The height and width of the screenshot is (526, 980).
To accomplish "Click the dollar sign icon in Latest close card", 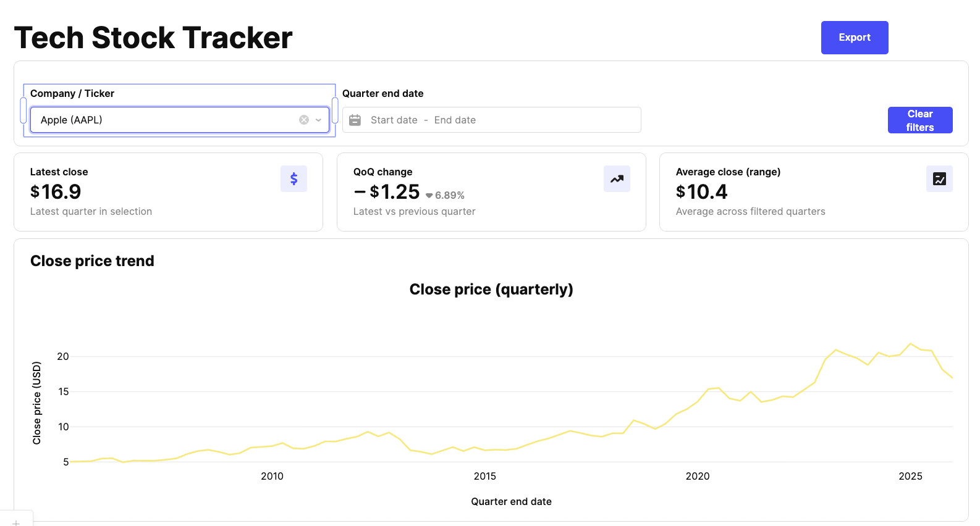I will [x=294, y=179].
